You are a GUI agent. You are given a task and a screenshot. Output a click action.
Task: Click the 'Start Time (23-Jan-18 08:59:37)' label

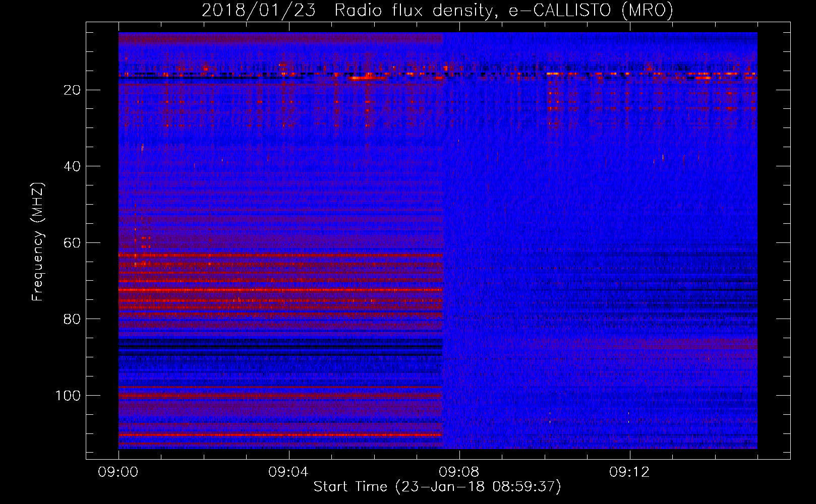437,486
